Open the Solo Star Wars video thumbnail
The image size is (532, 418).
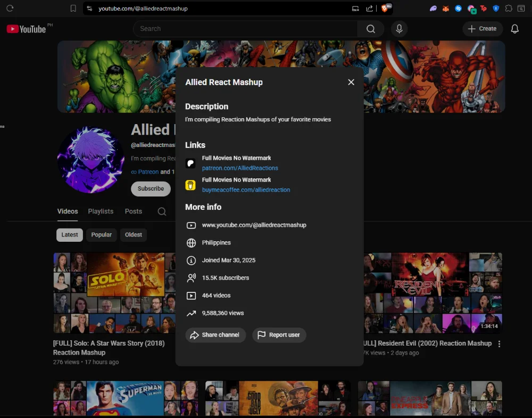click(114, 293)
